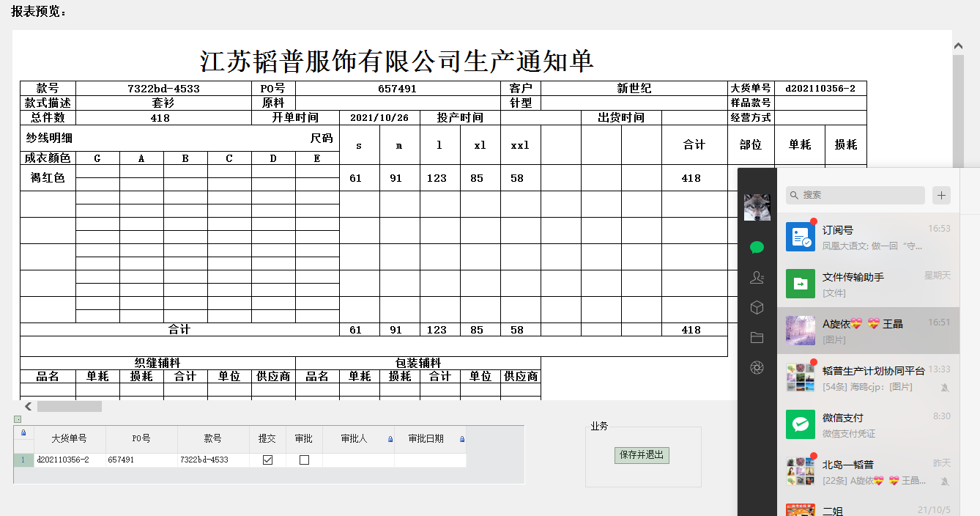The width and height of the screenshot is (980, 516).
Task: Open the WeChat favorites cube icon
Action: pyautogui.click(x=757, y=308)
